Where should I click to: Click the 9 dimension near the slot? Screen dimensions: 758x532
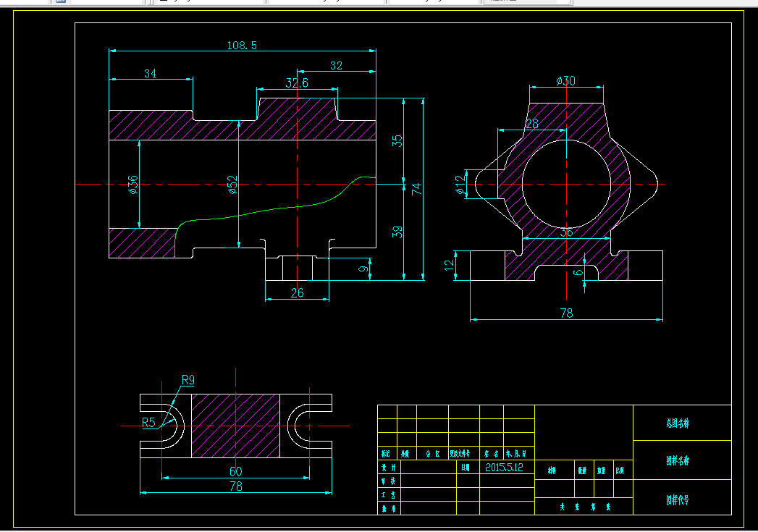pyautogui.click(x=363, y=269)
